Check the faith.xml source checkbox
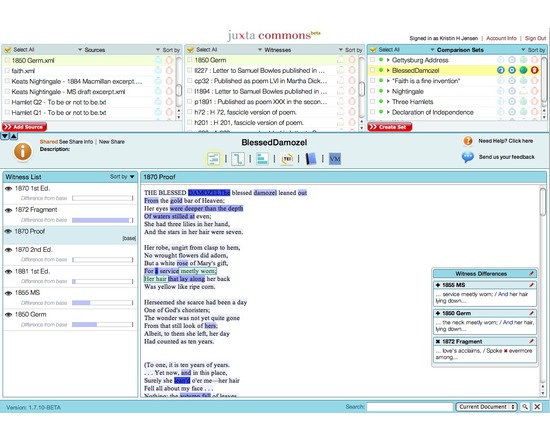 pos(7,71)
